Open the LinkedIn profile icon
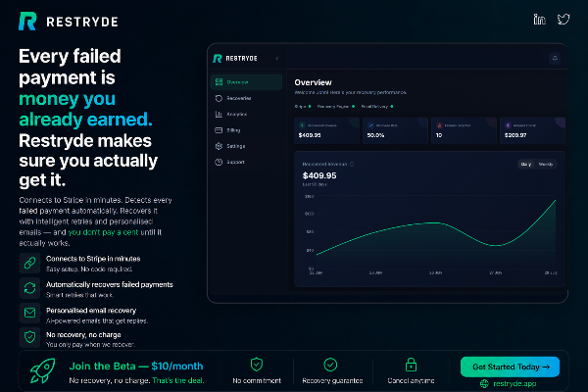Screen dimensions: 588x392 (x=539, y=20)
